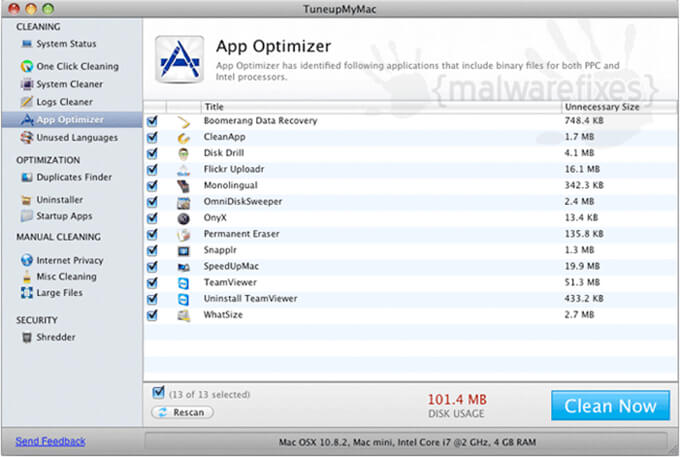Open the Send Feedback link
The height and width of the screenshot is (457, 680).
[50, 441]
